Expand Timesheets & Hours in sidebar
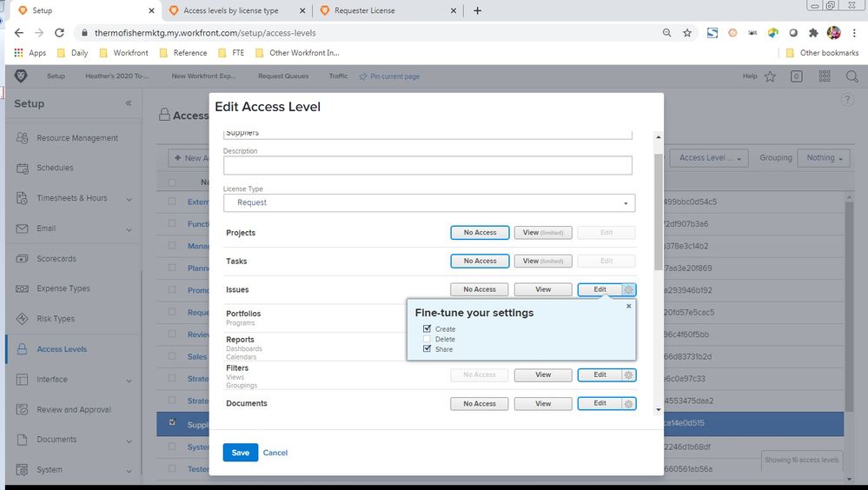868x490 pixels. [x=129, y=199]
